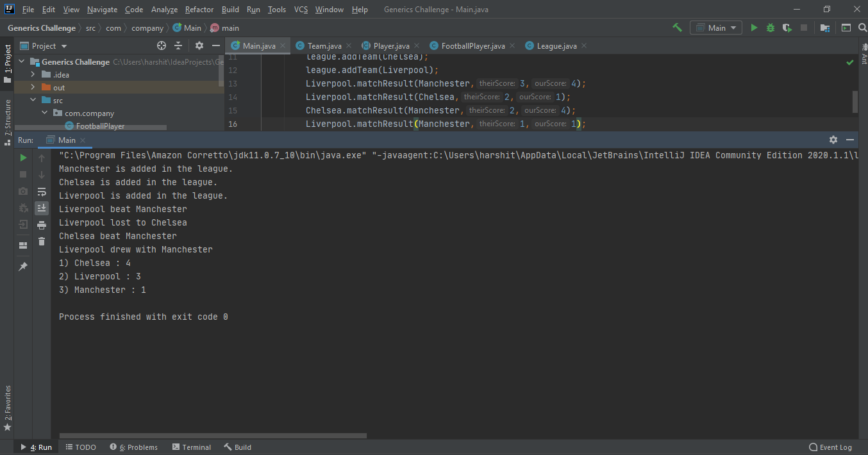This screenshot has height=455, width=868.
Task: Open the Build tool window
Action: [238, 447]
